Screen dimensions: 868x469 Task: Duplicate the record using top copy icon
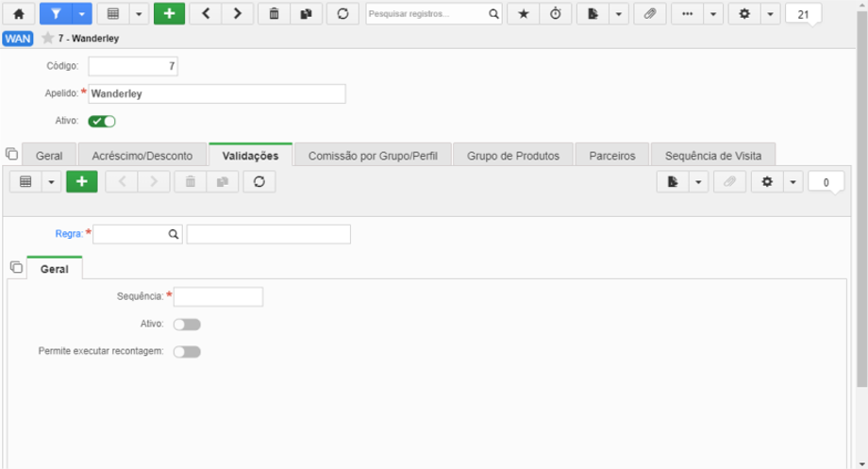(x=306, y=14)
